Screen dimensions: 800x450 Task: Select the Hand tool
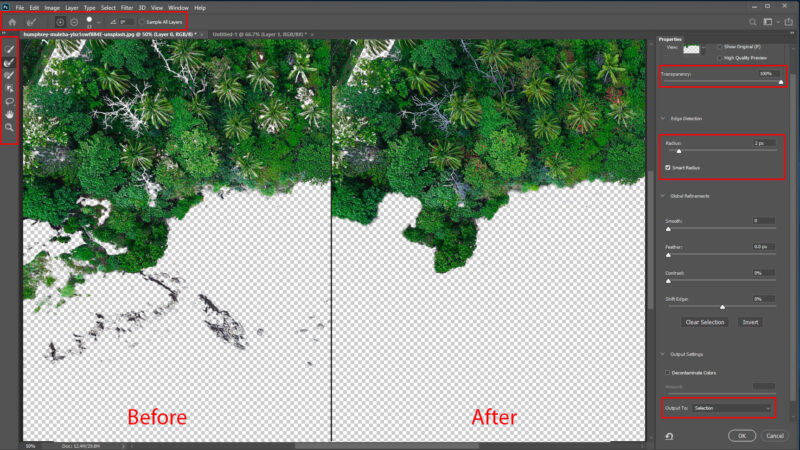pyautogui.click(x=9, y=114)
